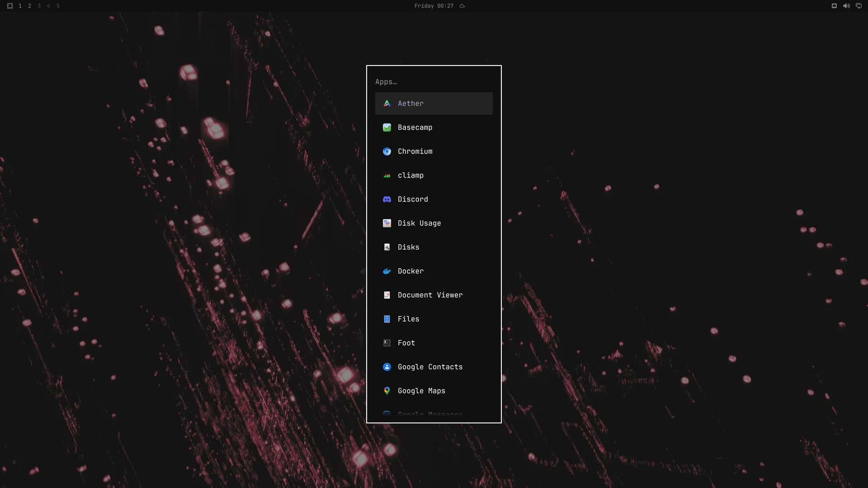Focus the Apps… search field
The height and width of the screenshot is (488, 868).
pos(434,82)
